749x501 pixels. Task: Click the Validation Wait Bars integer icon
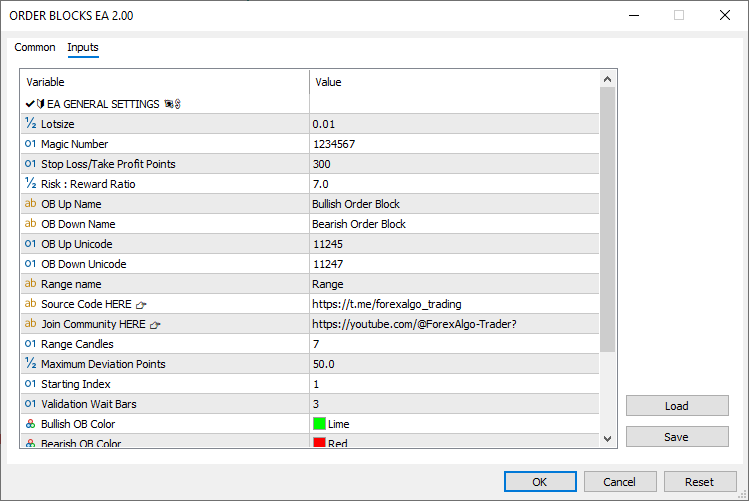coord(30,404)
